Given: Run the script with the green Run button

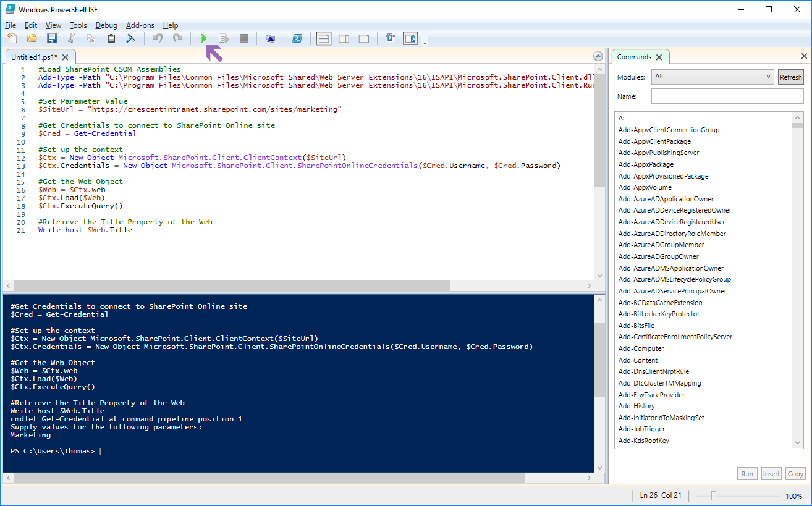Looking at the screenshot, I should coord(204,38).
